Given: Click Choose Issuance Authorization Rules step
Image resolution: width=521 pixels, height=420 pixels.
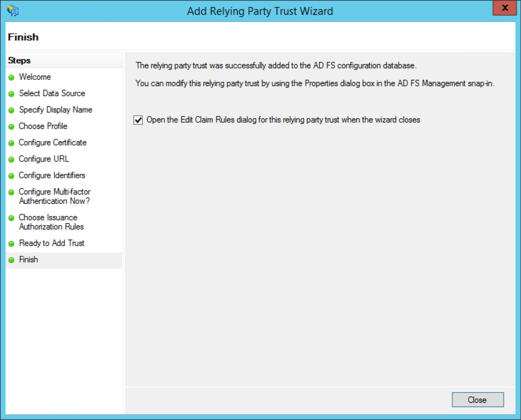Looking at the screenshot, I should tap(51, 222).
